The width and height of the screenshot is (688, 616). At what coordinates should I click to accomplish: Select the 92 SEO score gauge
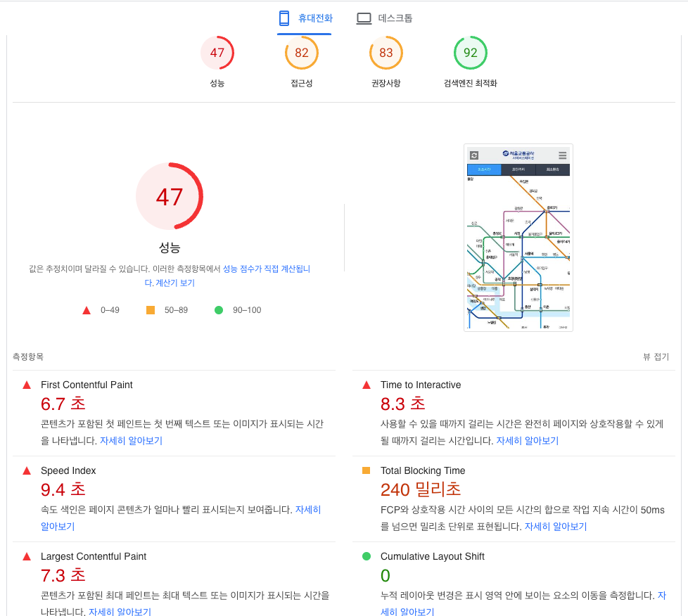click(471, 53)
